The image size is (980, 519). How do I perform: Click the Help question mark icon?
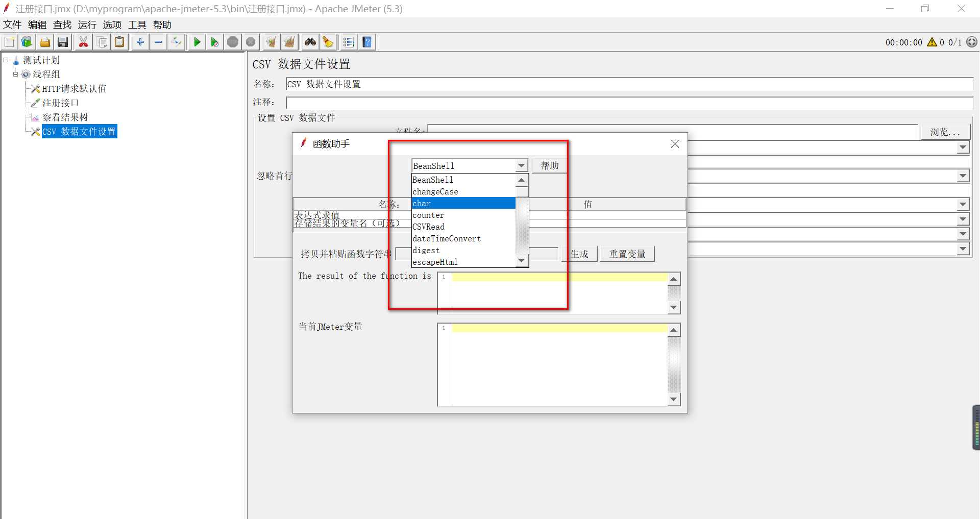click(367, 42)
